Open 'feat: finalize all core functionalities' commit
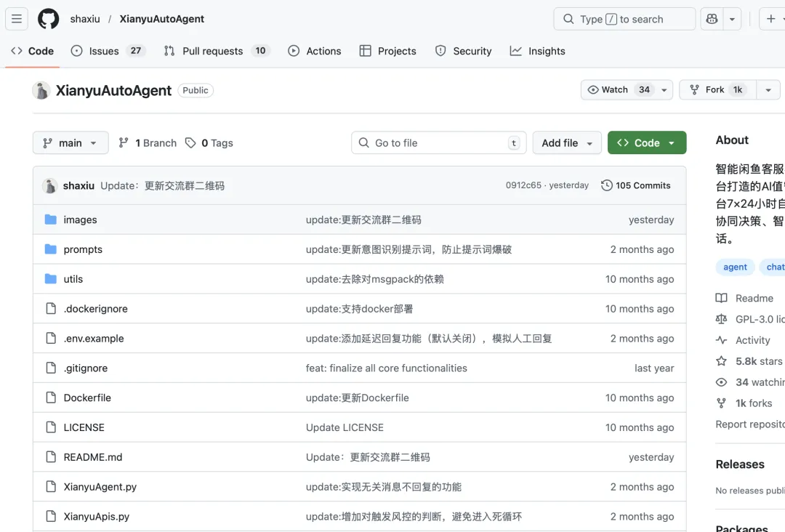The width and height of the screenshot is (785, 532). (387, 368)
